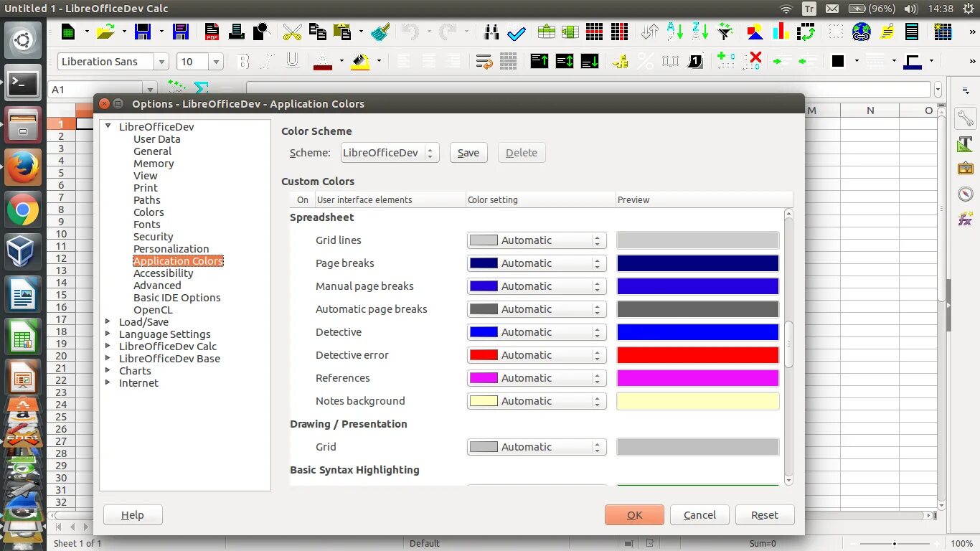The image size is (980, 551).
Task: Click the Help button
Action: tap(133, 515)
